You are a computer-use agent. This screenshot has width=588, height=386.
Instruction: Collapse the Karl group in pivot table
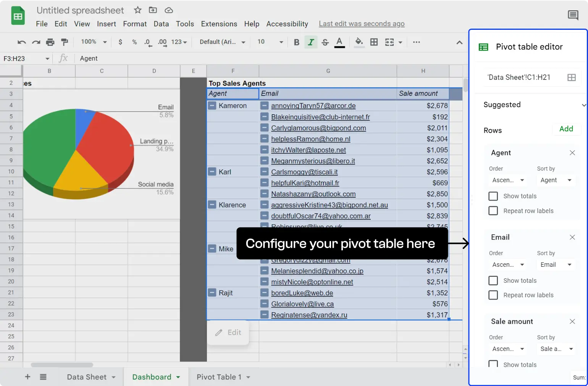(x=212, y=172)
